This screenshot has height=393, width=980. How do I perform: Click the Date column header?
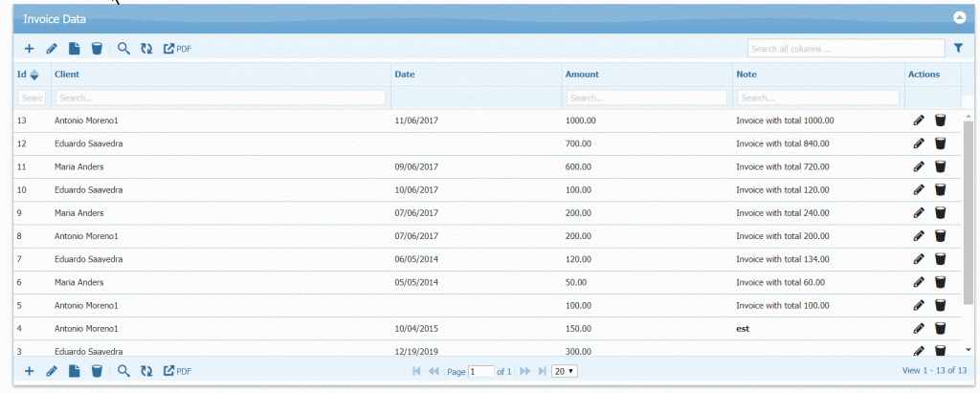tap(405, 74)
